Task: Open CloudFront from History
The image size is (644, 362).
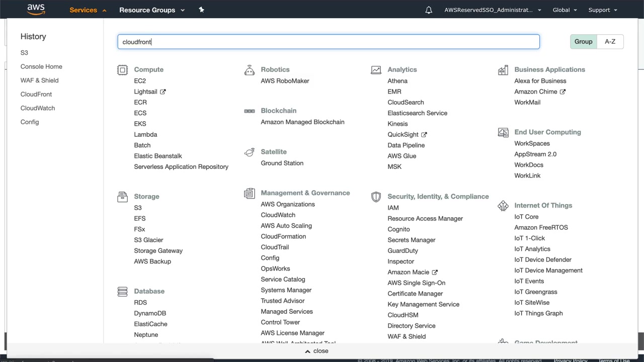Action: pos(36,94)
